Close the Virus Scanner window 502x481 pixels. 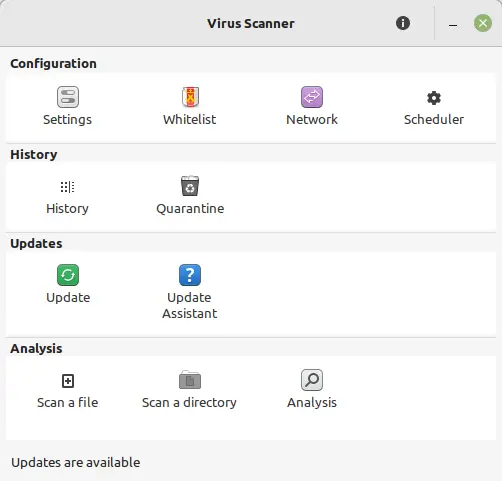483,23
